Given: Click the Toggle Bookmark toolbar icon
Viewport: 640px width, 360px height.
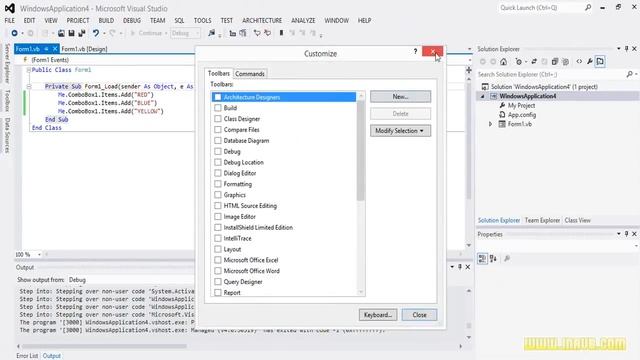Looking at the screenshot, I should pyautogui.click(x=281, y=33).
